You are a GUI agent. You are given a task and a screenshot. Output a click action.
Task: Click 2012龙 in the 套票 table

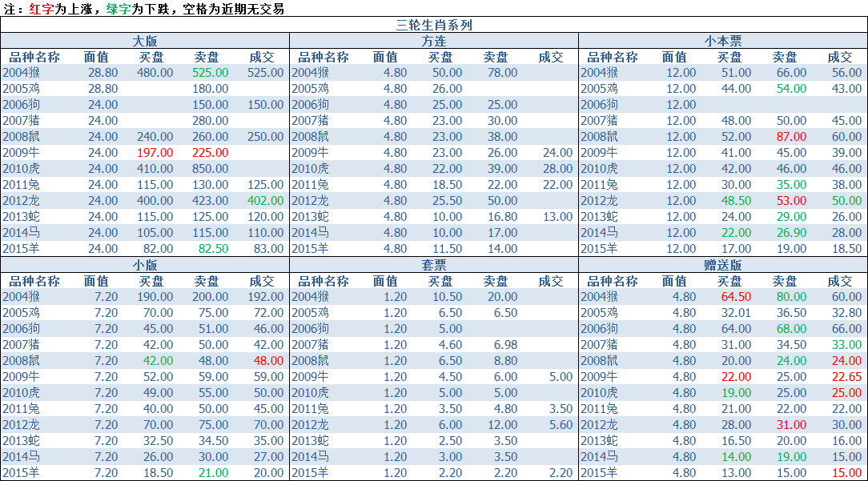pyautogui.click(x=310, y=425)
